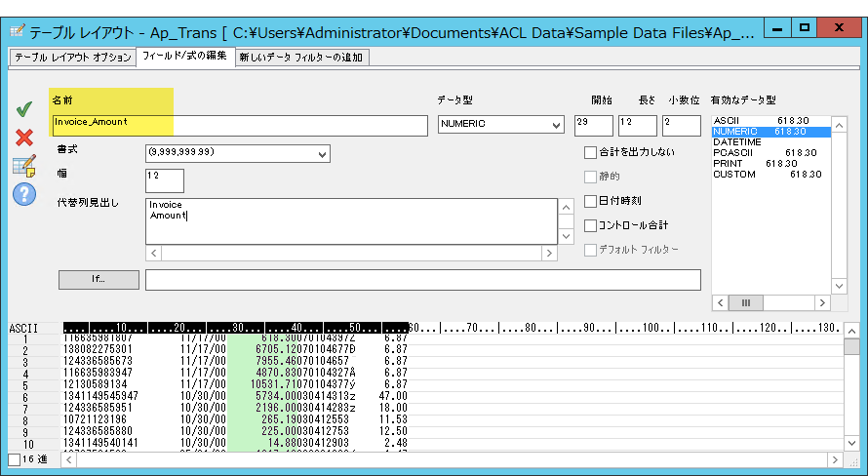Toggle the 16 進 hex checkbox

tap(14, 458)
